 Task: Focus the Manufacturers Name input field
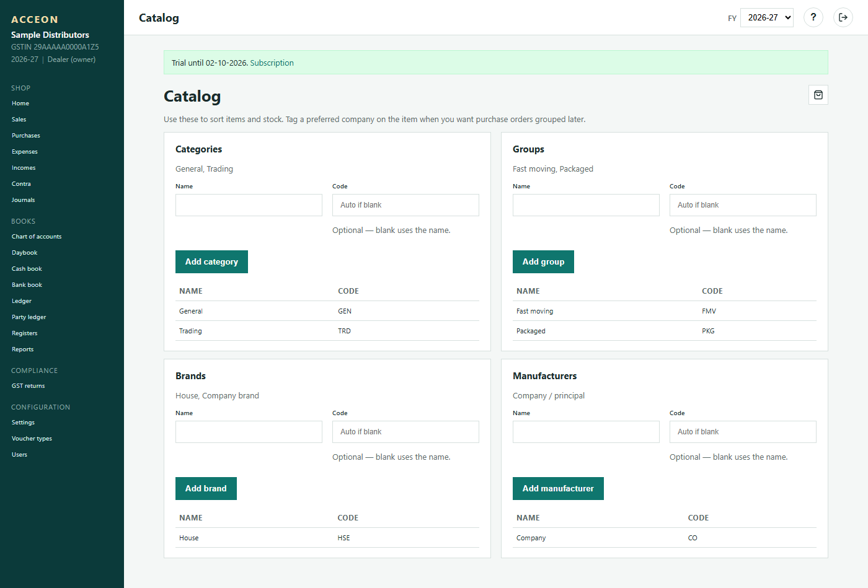pos(586,432)
